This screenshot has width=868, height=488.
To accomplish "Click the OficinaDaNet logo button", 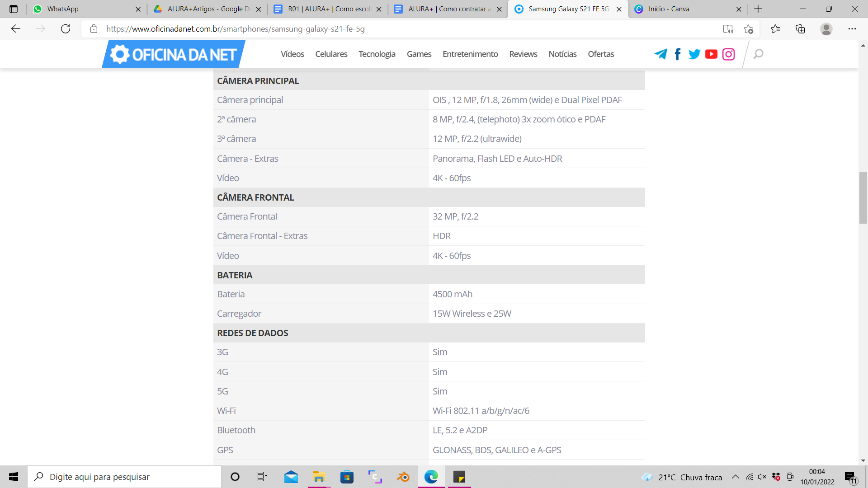I will pos(173,54).
